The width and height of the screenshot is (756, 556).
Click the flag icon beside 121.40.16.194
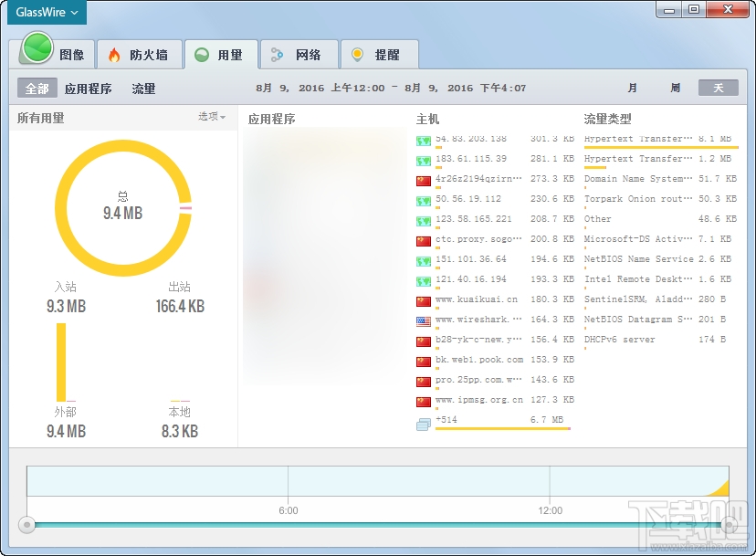[x=424, y=281]
